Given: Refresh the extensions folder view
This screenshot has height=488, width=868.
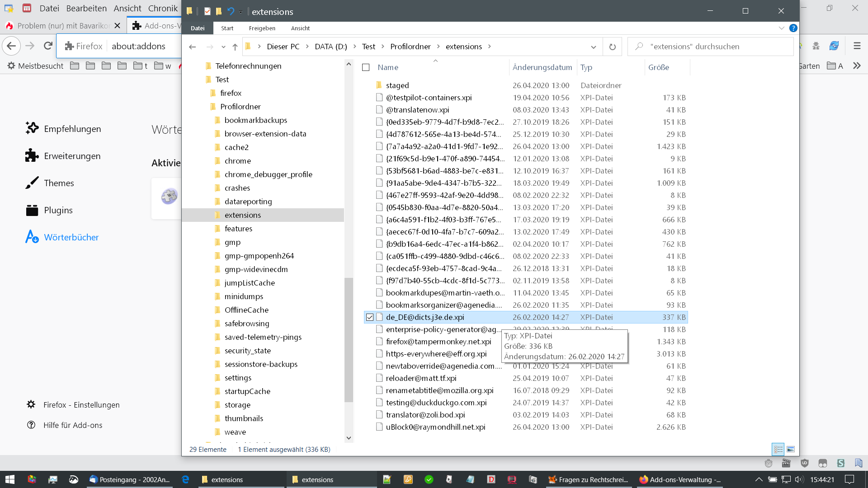Looking at the screenshot, I should (612, 47).
